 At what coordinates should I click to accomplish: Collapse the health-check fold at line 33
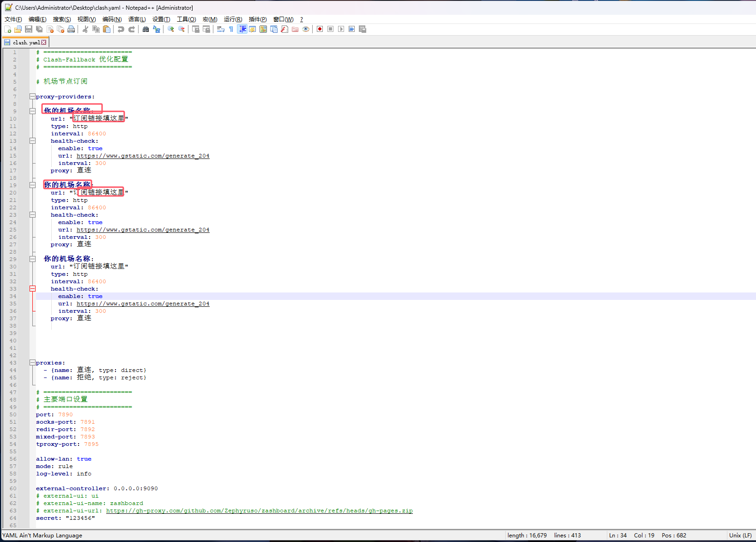[32, 289]
